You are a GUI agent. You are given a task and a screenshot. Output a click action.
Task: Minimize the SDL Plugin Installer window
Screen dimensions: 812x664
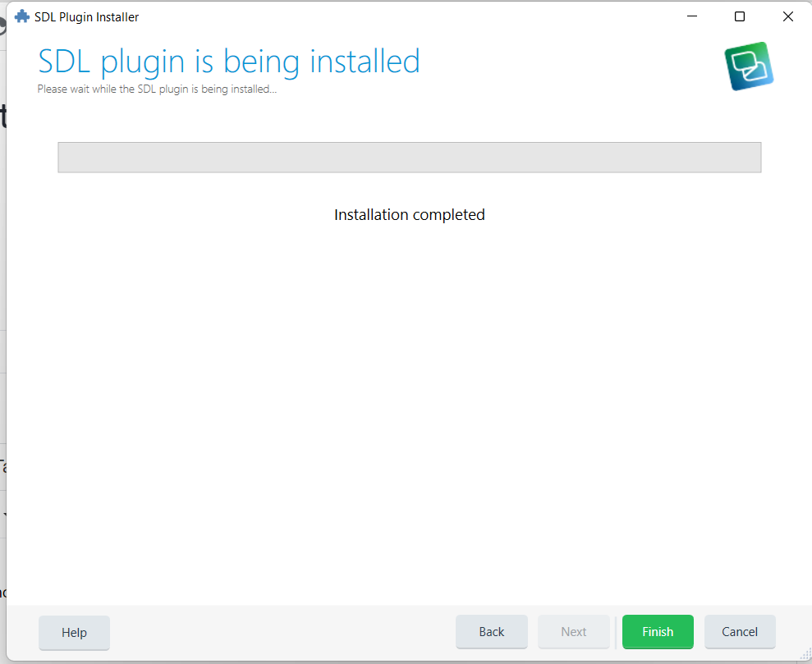click(x=691, y=16)
